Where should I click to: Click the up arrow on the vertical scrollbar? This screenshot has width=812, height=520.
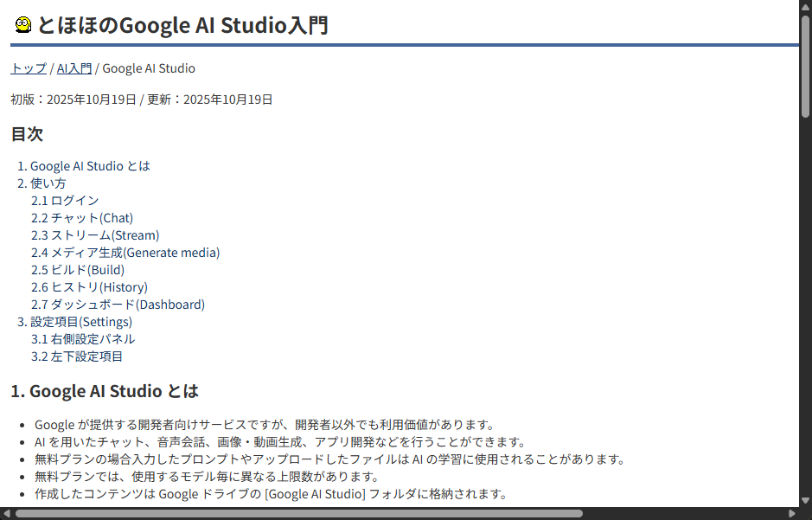[x=805, y=7]
